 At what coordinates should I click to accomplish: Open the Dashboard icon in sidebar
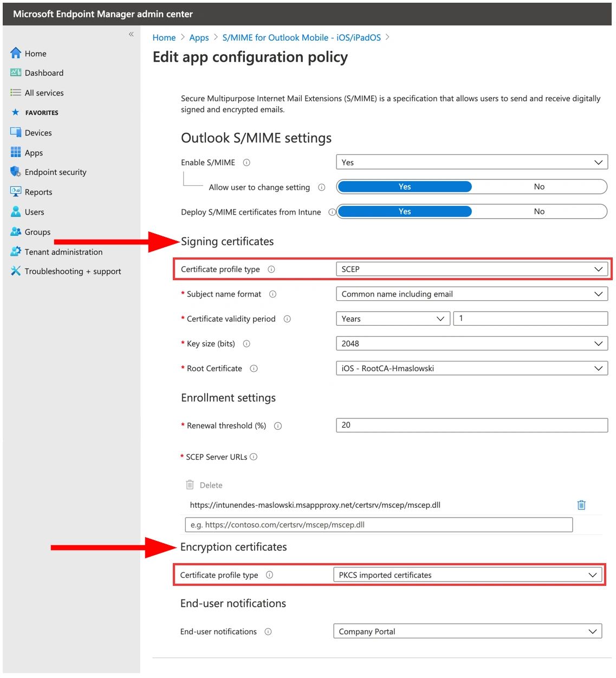16,73
